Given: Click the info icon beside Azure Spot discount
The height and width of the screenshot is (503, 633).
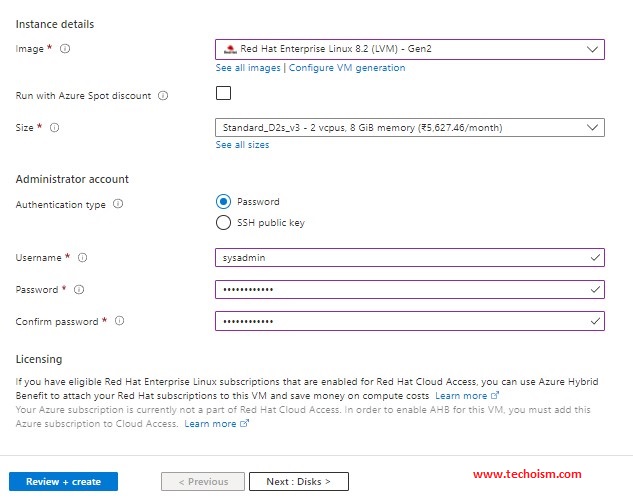Looking at the screenshot, I should point(163,96).
